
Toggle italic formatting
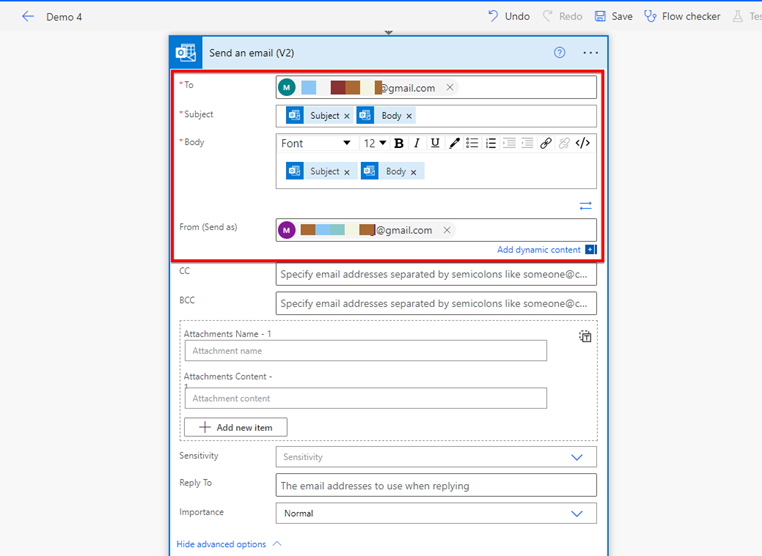click(x=417, y=143)
